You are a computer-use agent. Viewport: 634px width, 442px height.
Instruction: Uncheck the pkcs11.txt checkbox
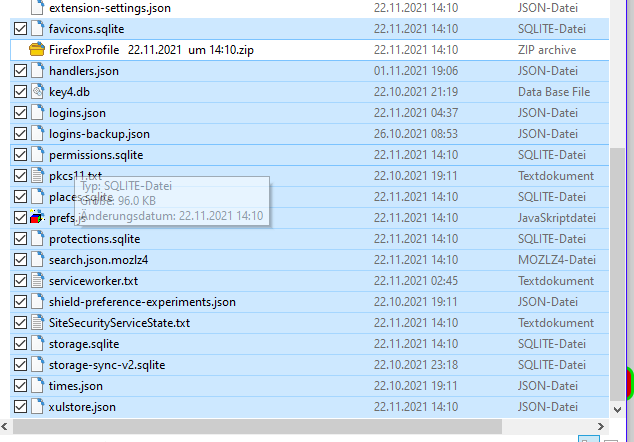[x=20, y=176]
